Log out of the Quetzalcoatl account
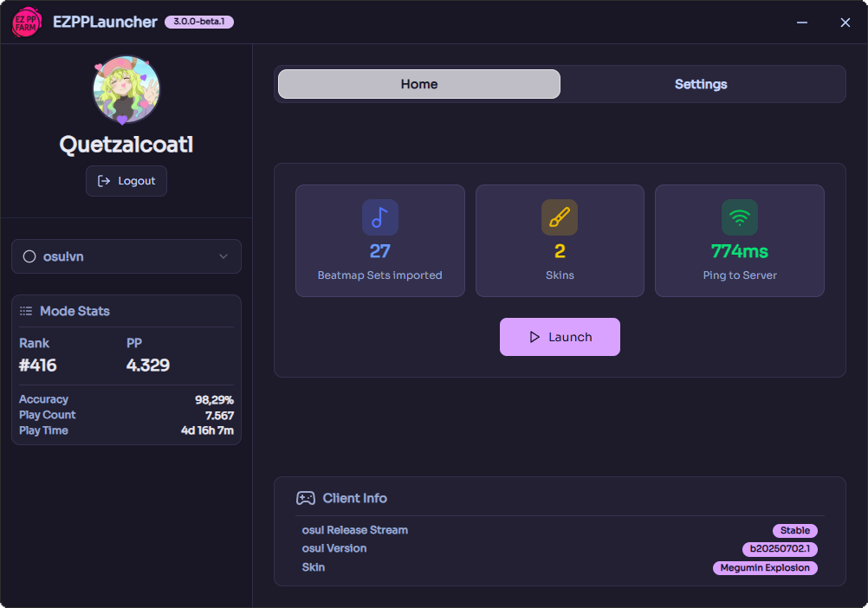This screenshot has width=868, height=608. click(126, 181)
